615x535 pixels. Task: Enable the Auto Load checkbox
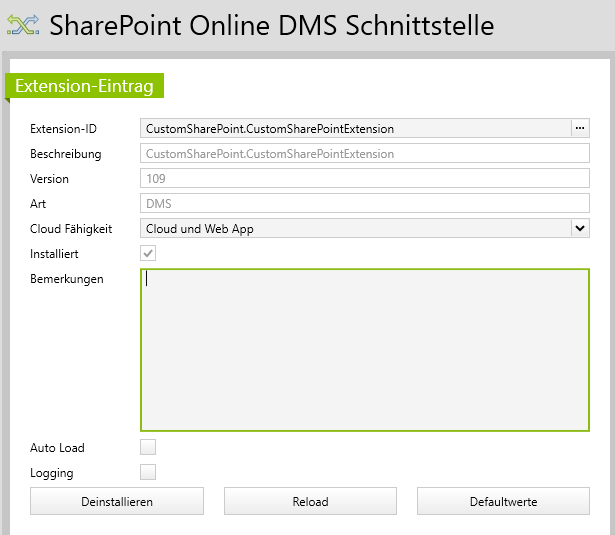(148, 448)
